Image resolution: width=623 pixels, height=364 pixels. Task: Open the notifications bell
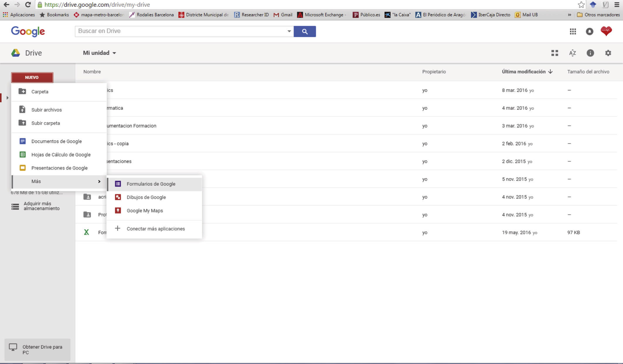tap(589, 31)
